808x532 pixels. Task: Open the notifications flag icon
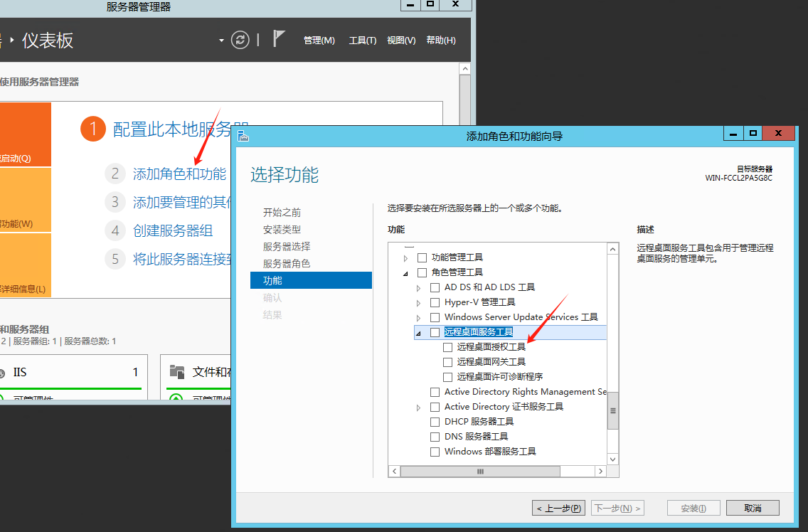click(x=280, y=39)
